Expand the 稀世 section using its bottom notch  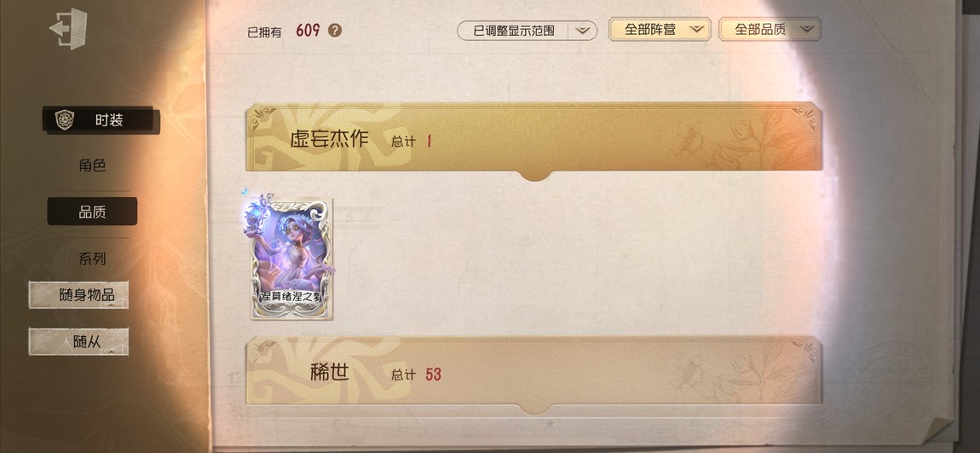coord(535,409)
